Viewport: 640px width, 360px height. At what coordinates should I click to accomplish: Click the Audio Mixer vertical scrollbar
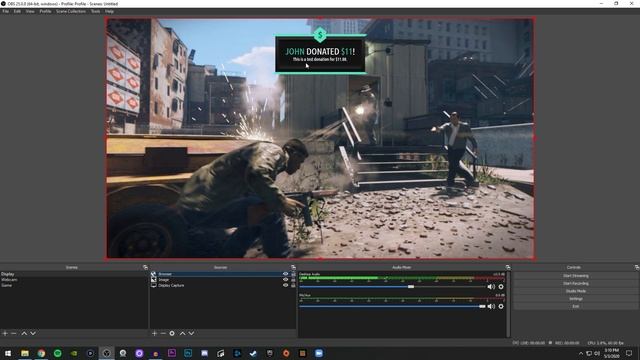508,304
